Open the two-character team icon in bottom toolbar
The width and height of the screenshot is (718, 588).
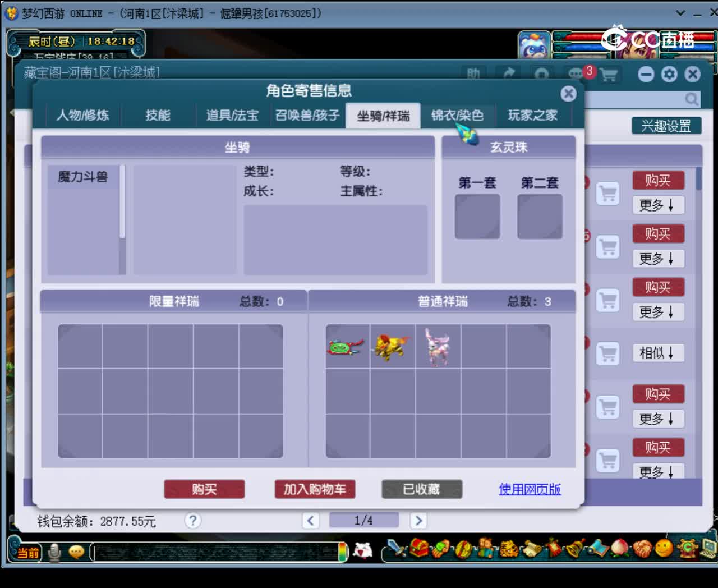485,548
